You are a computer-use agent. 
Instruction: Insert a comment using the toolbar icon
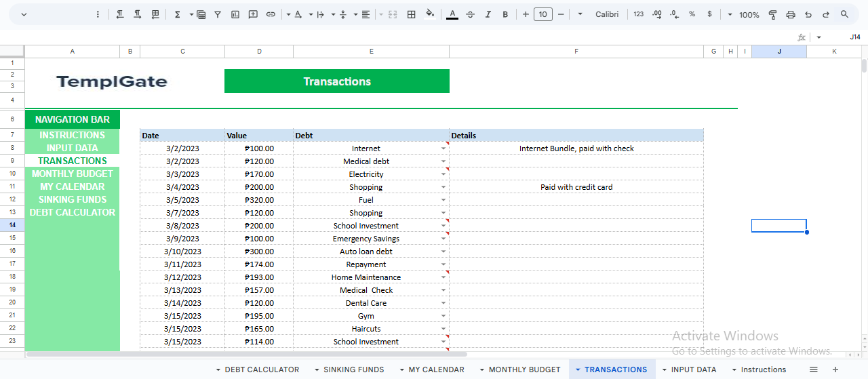[x=253, y=14]
